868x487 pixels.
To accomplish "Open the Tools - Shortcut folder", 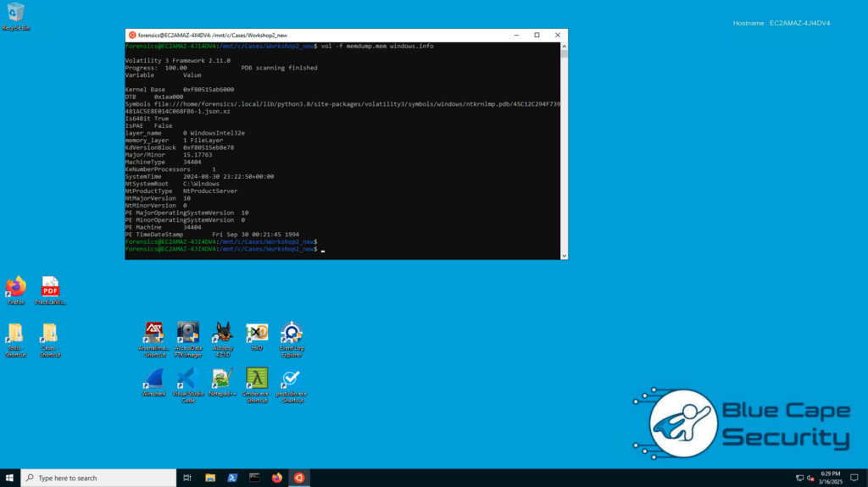I will click(15, 335).
